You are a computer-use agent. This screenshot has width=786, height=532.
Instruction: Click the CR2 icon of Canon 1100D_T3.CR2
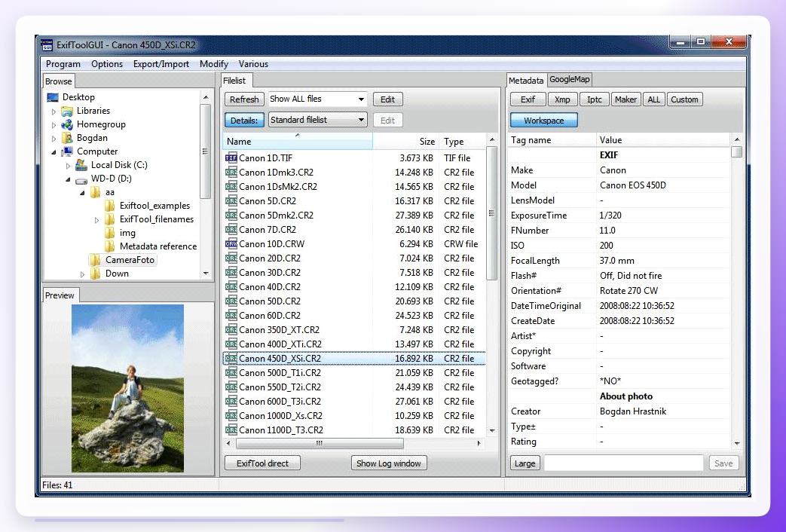tap(231, 430)
